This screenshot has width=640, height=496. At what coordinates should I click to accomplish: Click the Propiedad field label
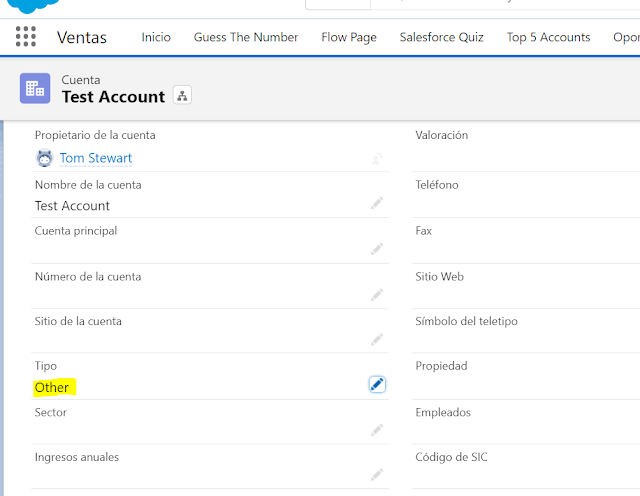pyautogui.click(x=441, y=366)
